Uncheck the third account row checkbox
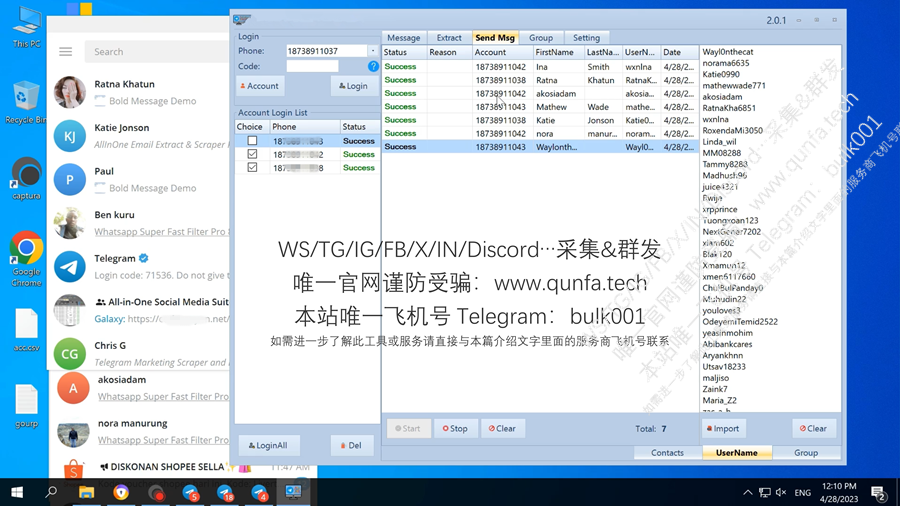Image resolution: width=900 pixels, height=506 pixels. pyautogui.click(x=252, y=168)
